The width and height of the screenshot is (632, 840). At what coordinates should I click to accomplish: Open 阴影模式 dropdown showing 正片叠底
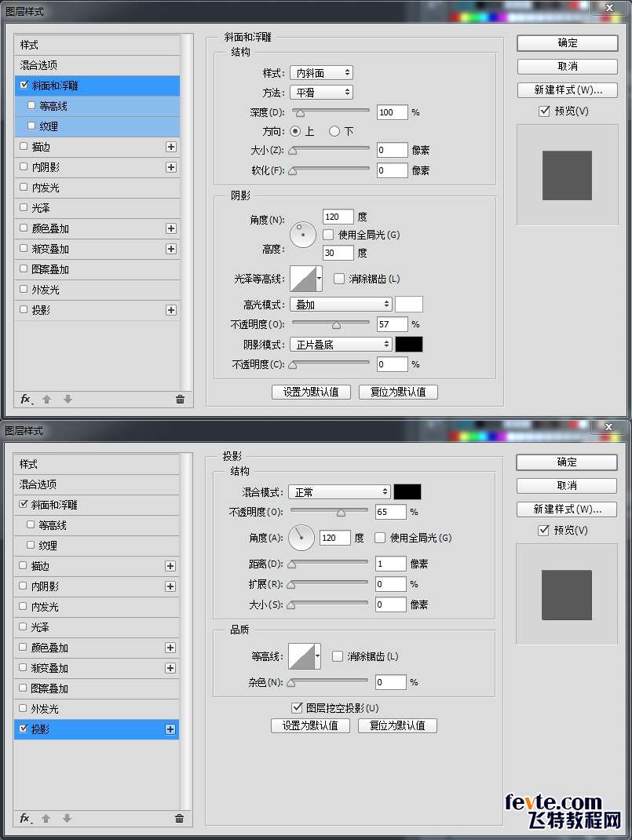coord(342,345)
